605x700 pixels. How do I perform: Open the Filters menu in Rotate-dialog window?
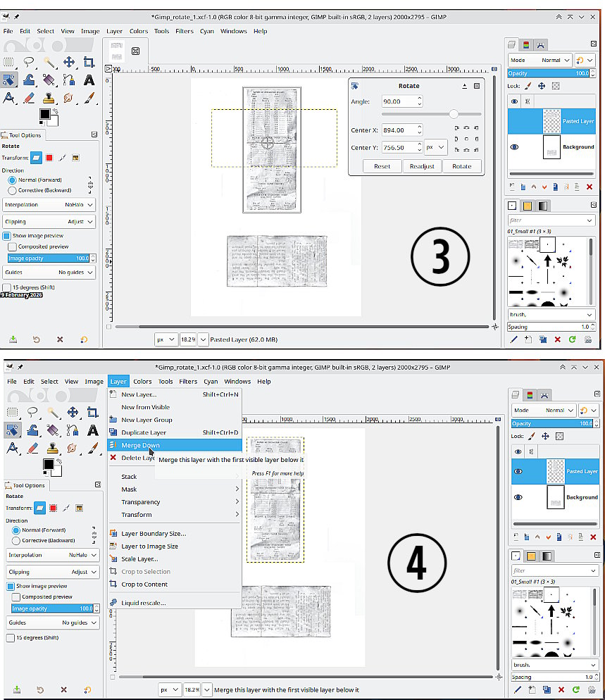[x=185, y=31]
